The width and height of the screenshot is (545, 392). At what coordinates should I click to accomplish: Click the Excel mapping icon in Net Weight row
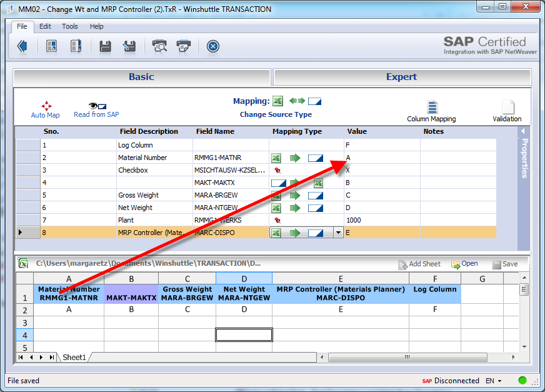coord(276,208)
